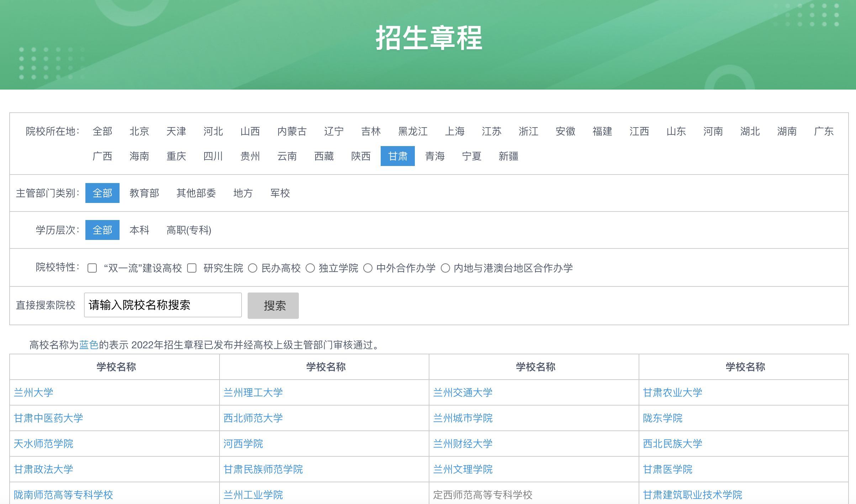The image size is (856, 504).
Task: Filter by location 北京
Action: 139,131
